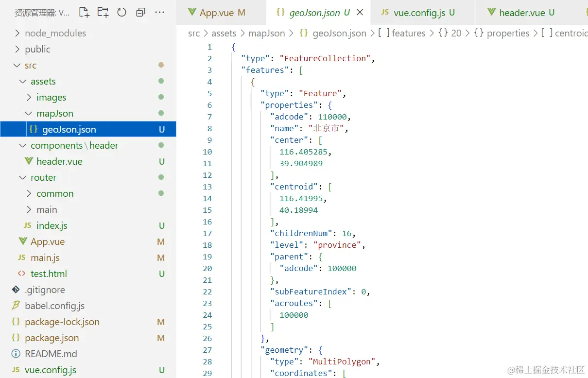
Task: Click the JS icon beside vue.config.js
Action: pos(15,370)
